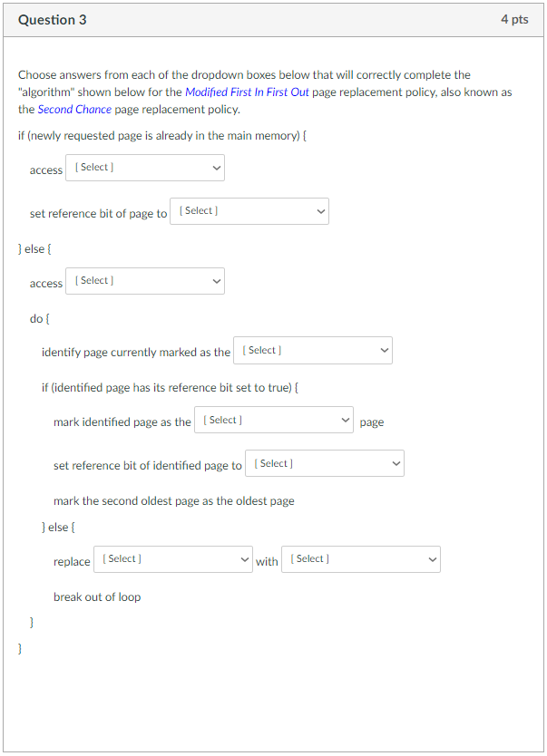Open the "replace" dropdown

(x=172, y=559)
